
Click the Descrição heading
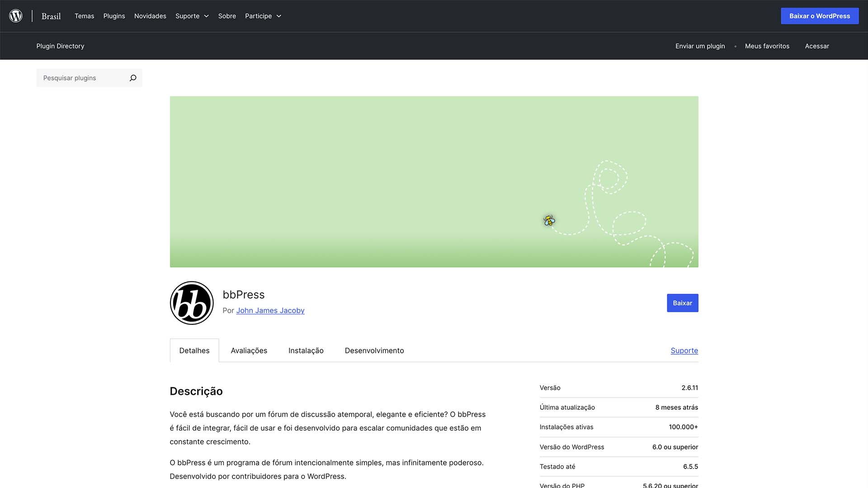coord(196,391)
